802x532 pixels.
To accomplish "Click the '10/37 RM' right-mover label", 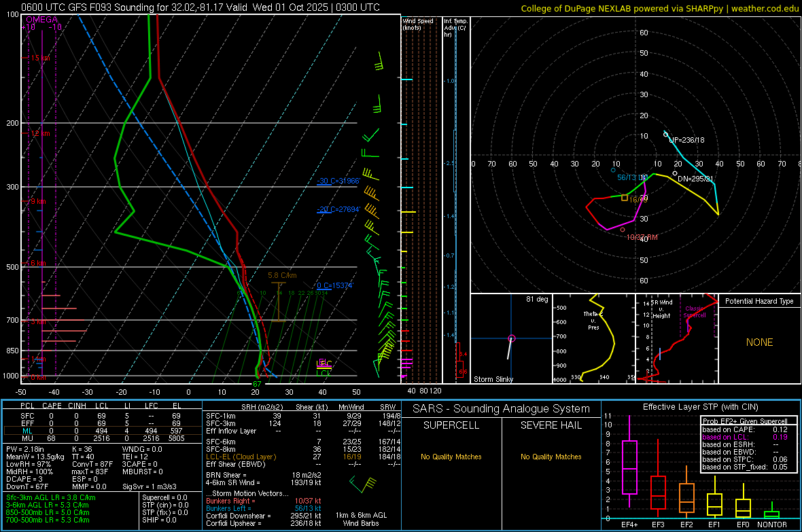I will click(x=642, y=237).
